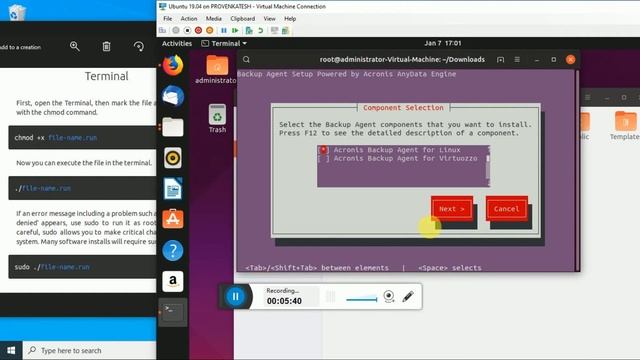Image resolution: width=640 pixels, height=360 pixels.
Task: Open the Clipboard menu
Action: 242,19
